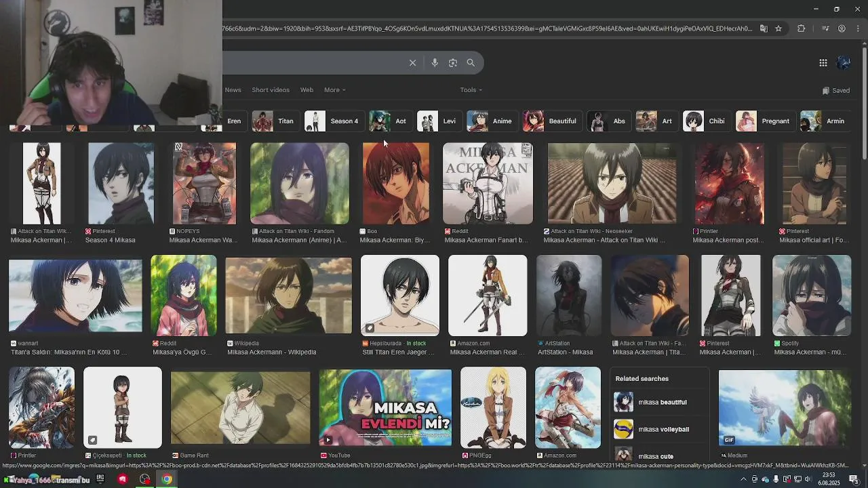Click the red app icon in taskbar

(122, 479)
